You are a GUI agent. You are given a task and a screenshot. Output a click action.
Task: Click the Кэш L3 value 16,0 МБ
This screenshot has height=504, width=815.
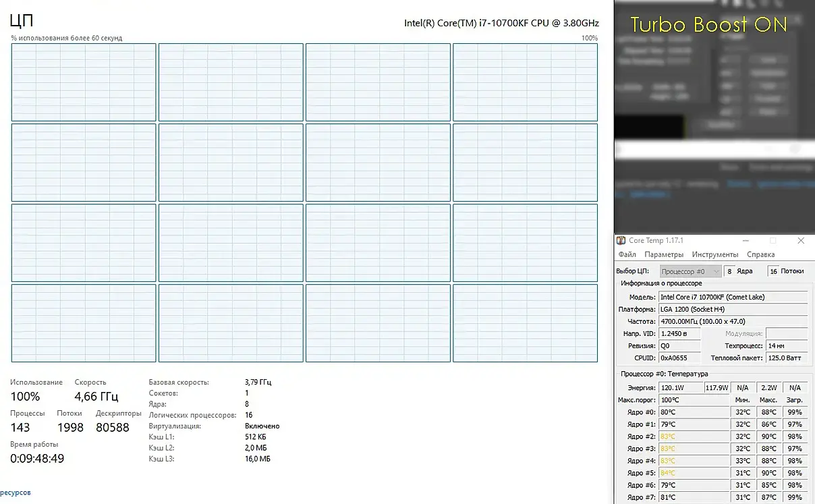click(x=258, y=459)
